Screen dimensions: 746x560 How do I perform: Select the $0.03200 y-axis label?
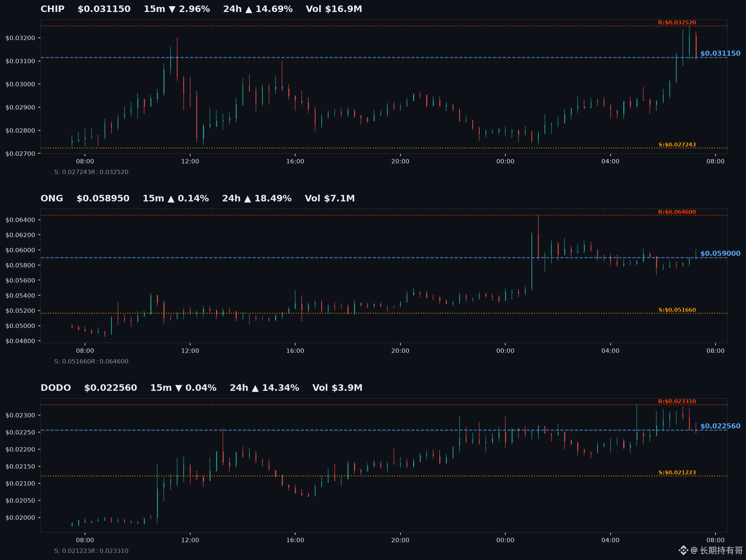pyautogui.click(x=20, y=38)
